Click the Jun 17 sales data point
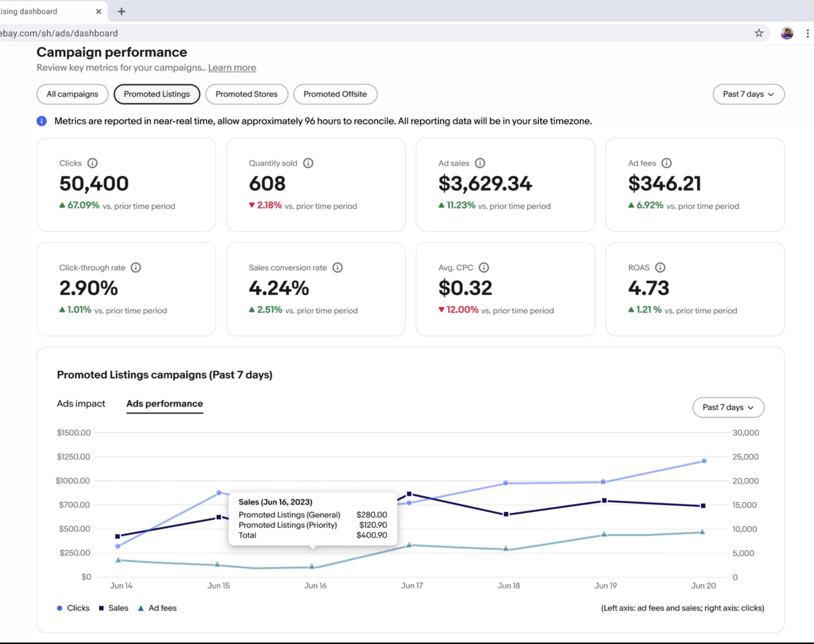This screenshot has width=814, height=644. tap(409, 494)
